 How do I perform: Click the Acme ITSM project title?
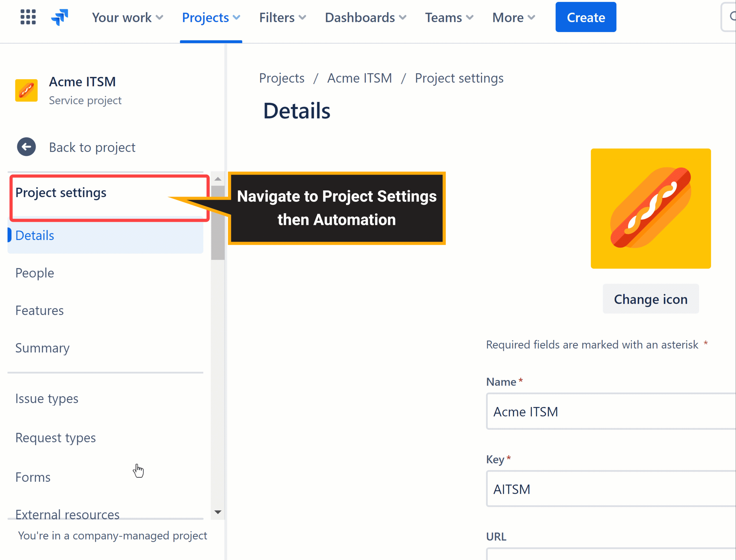tap(82, 82)
